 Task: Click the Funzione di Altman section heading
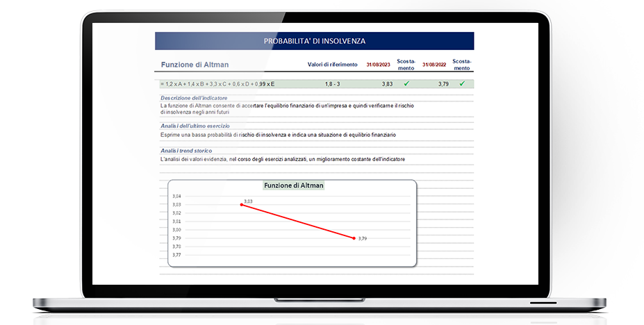[x=193, y=65]
